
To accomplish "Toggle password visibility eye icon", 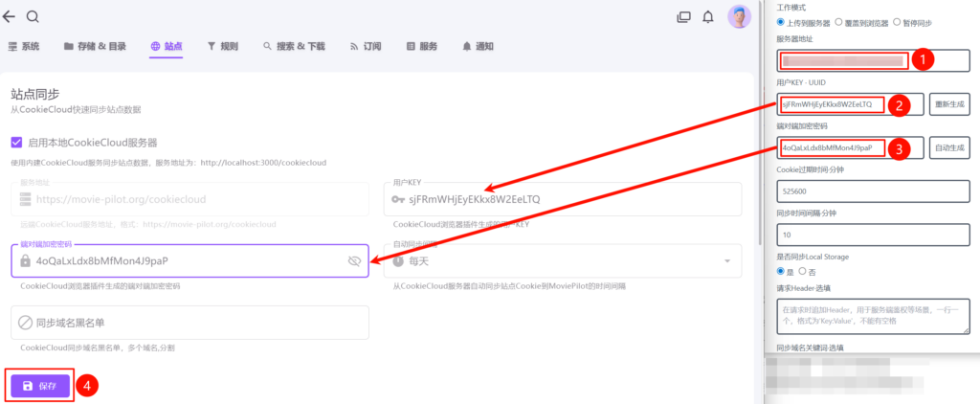I will [354, 260].
